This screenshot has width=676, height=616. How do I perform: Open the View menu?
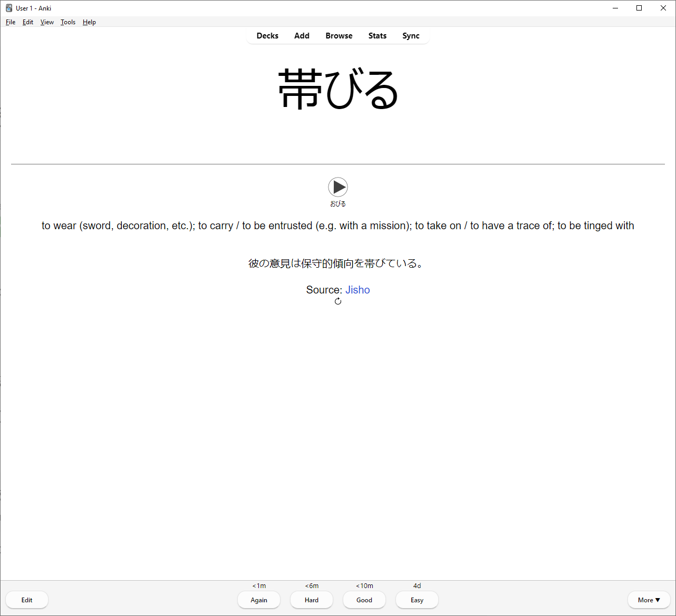[x=47, y=22]
